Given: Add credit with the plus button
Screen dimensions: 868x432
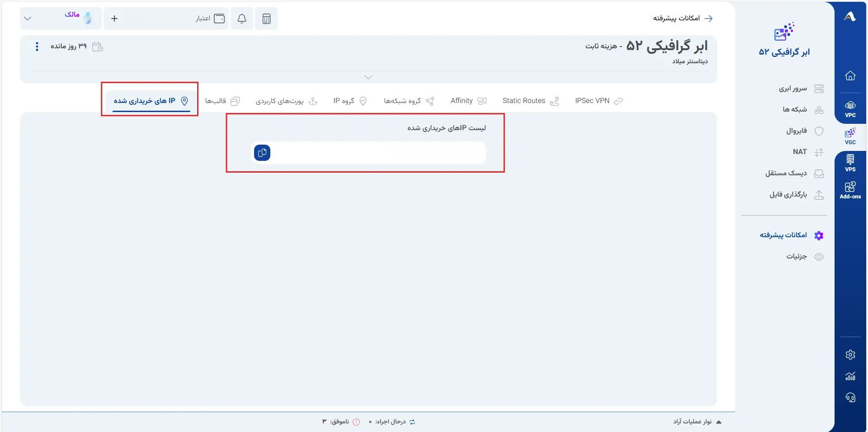Looking at the screenshot, I should point(114,19).
